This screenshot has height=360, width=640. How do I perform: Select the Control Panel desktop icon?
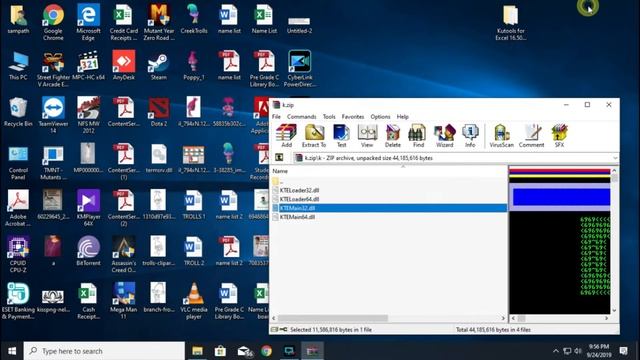tap(18, 162)
